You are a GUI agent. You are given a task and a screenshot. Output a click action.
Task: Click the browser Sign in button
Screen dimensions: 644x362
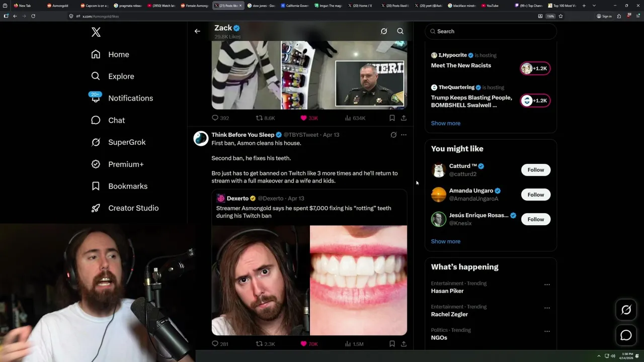[x=604, y=16]
